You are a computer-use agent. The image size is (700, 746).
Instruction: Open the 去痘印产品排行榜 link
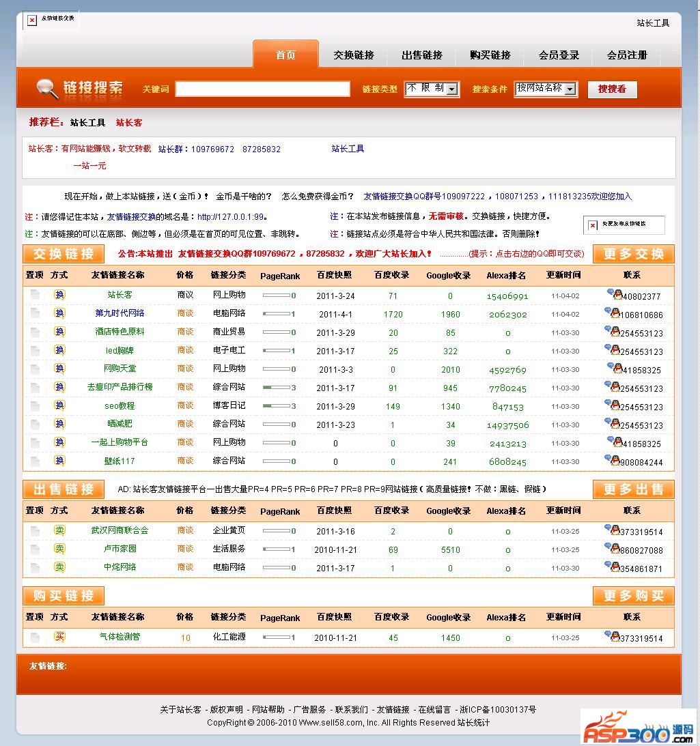(120, 387)
